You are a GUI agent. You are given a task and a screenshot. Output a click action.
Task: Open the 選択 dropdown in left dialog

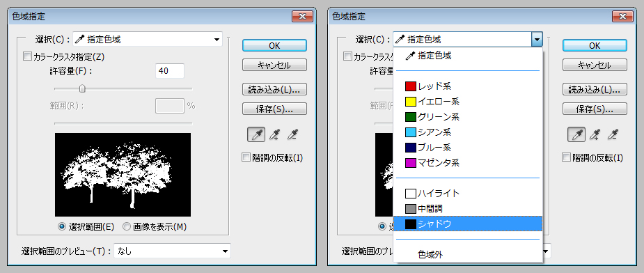pos(148,40)
